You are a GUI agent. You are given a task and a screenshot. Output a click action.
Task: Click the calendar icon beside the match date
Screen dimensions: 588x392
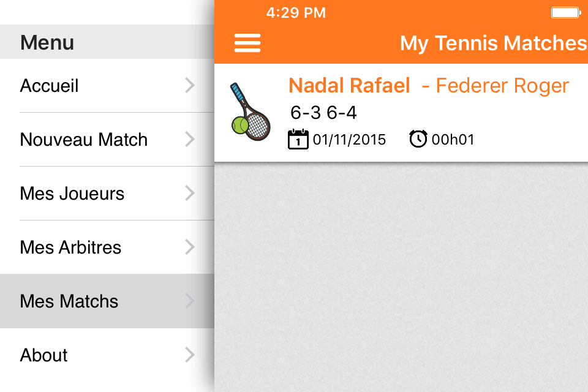[298, 139]
